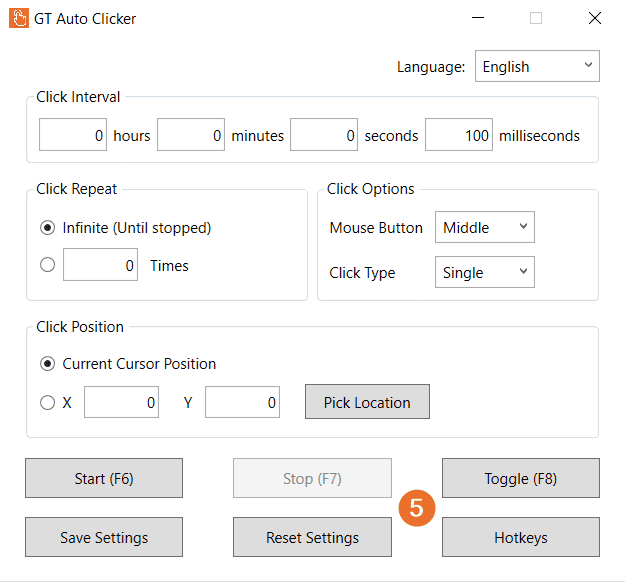Click the 'Mouse Button' label text
Image resolution: width=625 pixels, height=582 pixels.
(x=376, y=228)
